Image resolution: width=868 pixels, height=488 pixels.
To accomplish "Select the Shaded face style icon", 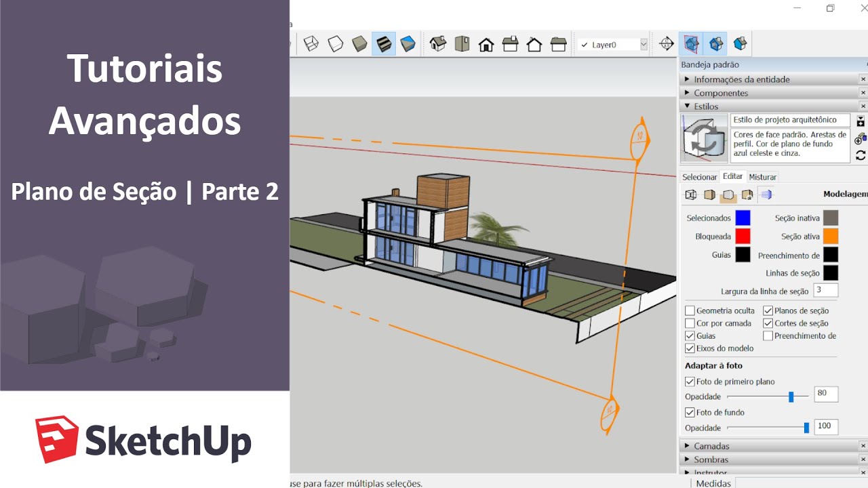I will coord(359,44).
